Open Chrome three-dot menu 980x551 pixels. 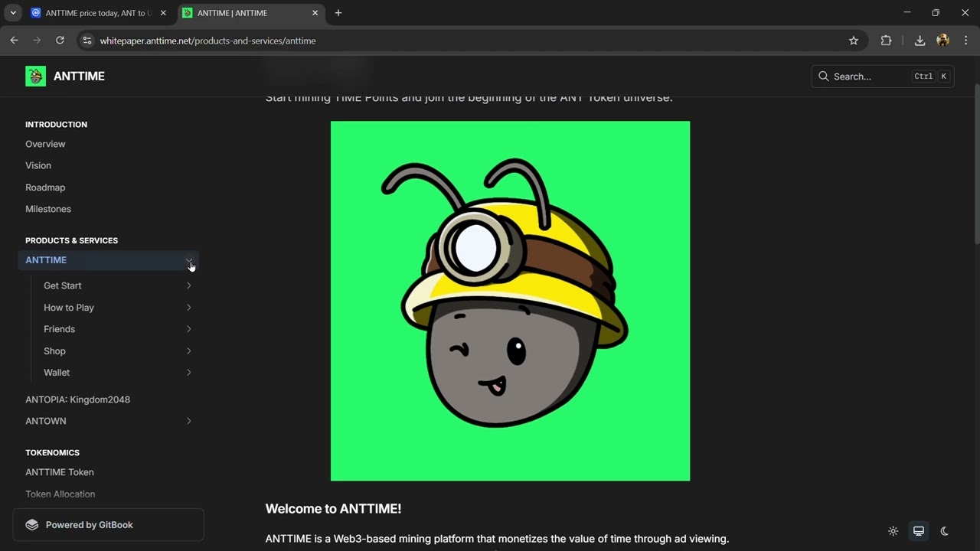(965, 41)
